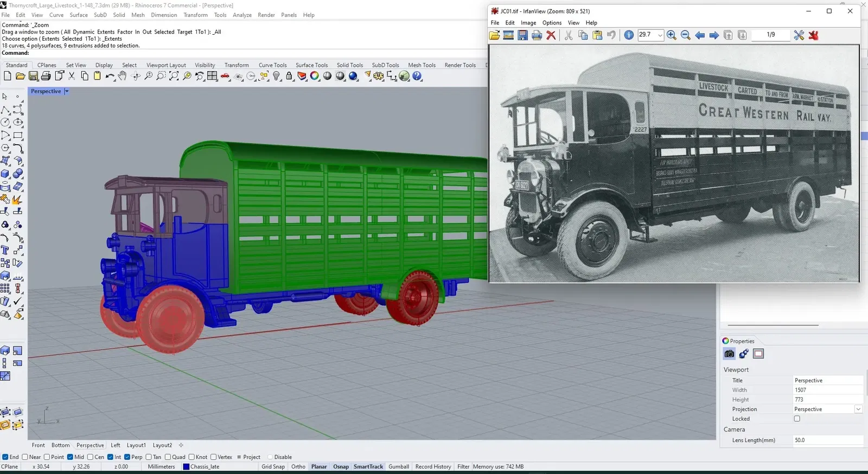
Task: Click IrfanView red delete X icon
Action: click(551, 35)
